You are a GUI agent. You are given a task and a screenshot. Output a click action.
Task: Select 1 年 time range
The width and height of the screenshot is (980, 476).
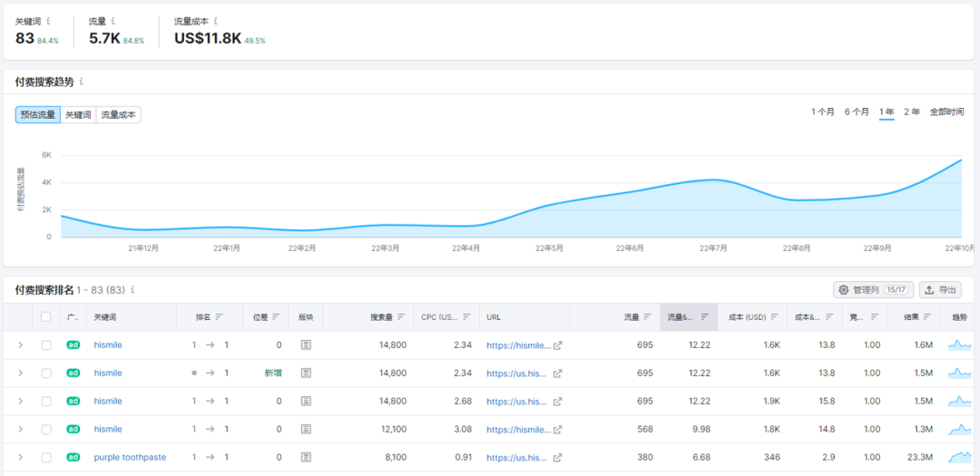click(x=887, y=112)
